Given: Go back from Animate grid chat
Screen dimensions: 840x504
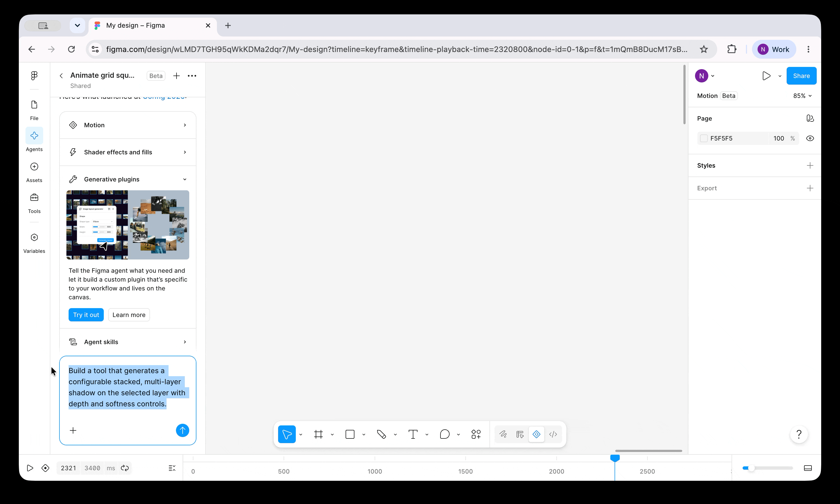Looking at the screenshot, I should pyautogui.click(x=61, y=76).
